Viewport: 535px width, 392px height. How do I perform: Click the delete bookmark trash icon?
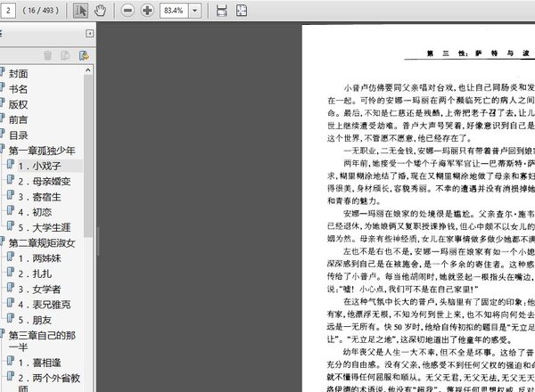pos(48,55)
